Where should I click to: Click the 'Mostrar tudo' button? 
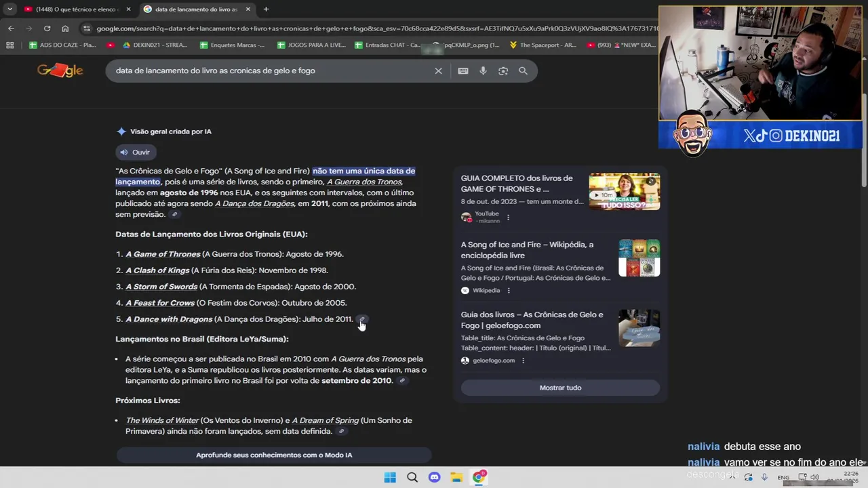coord(560,388)
